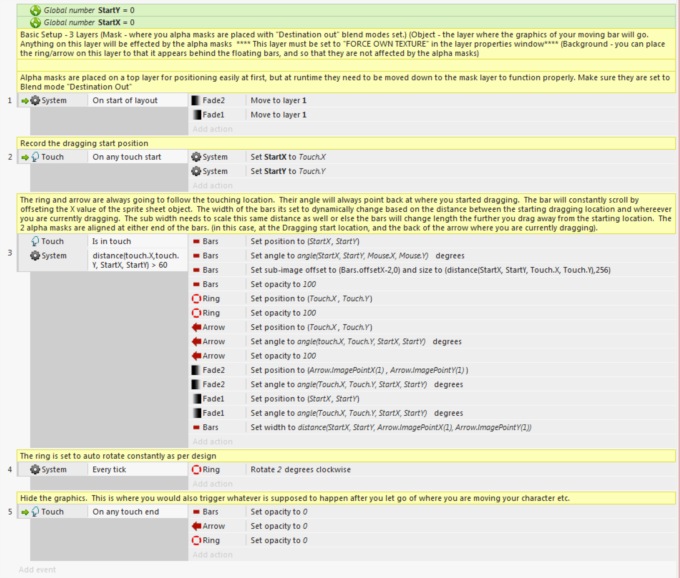Screen dimensions: 680x578
Task: Click System gear icon of distance condition
Action: pyautogui.click(x=35, y=256)
